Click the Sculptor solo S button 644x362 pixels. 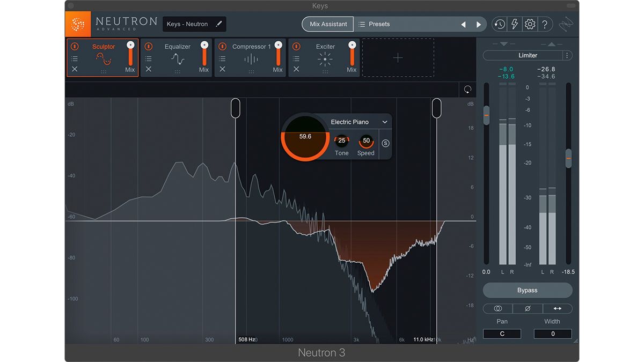pos(385,143)
